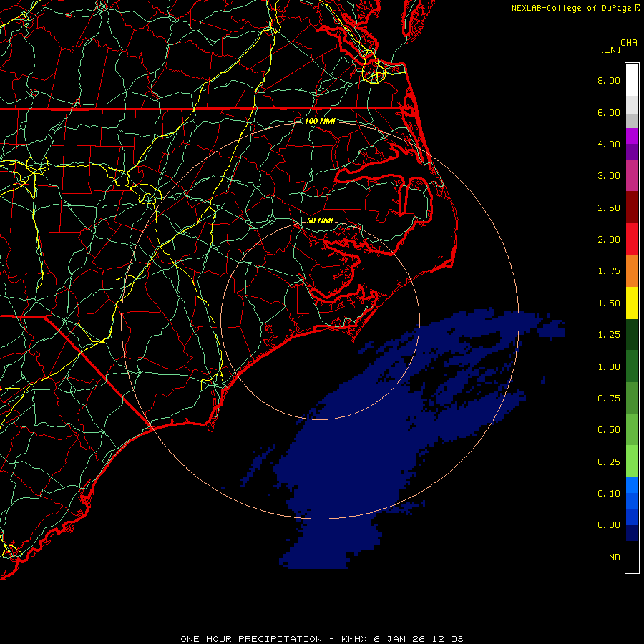This screenshot has width=644, height=644.
Task: Click the 0.50 legend value
Action: [609, 430]
